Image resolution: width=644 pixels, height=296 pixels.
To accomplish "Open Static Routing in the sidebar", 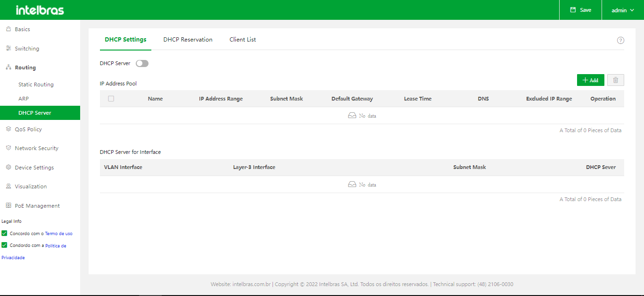I will pyautogui.click(x=36, y=85).
